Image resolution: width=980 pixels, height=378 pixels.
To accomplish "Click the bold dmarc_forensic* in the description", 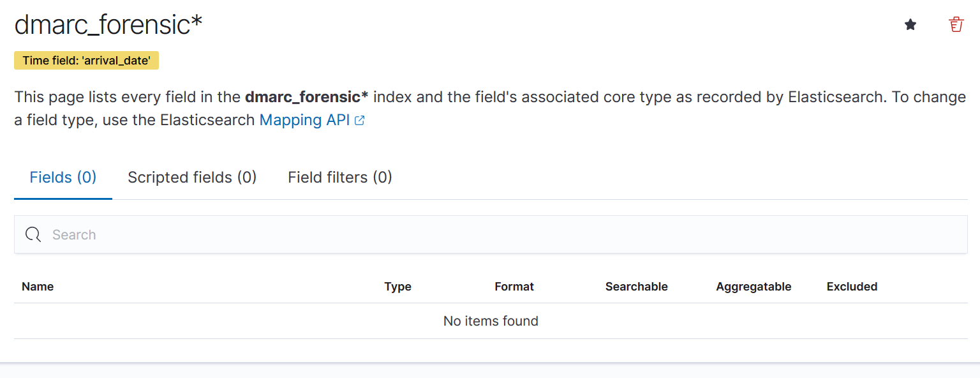I will click(306, 98).
